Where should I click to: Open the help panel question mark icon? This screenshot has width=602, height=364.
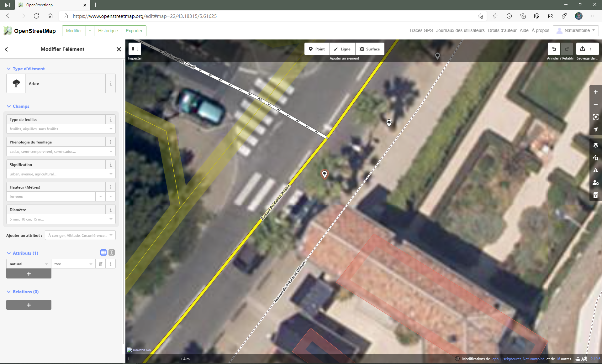tap(595, 195)
